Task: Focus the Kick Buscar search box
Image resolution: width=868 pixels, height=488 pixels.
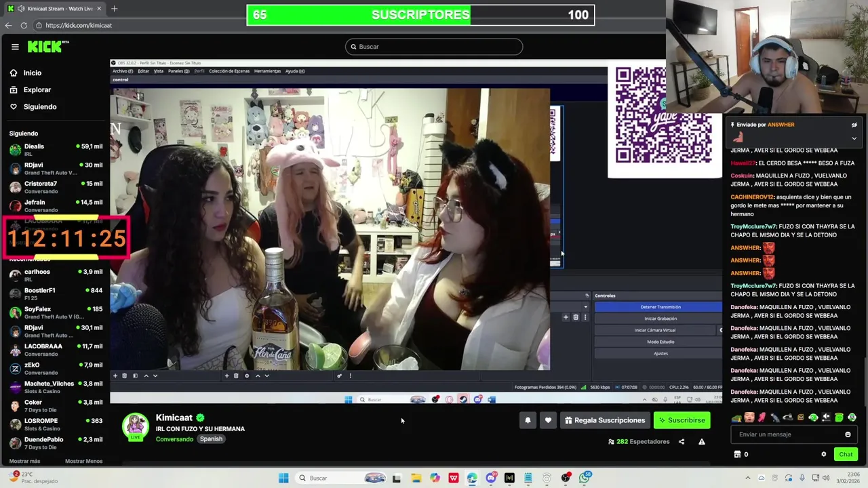Action: pyautogui.click(x=434, y=47)
